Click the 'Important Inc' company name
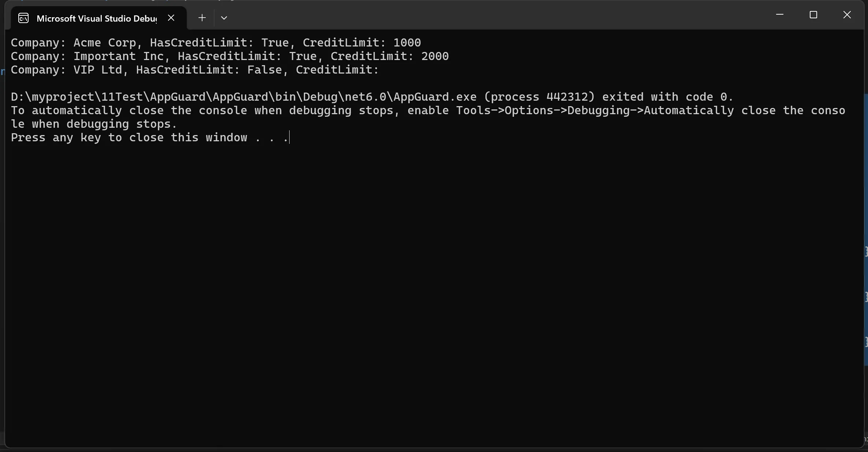868x452 pixels. [118, 56]
